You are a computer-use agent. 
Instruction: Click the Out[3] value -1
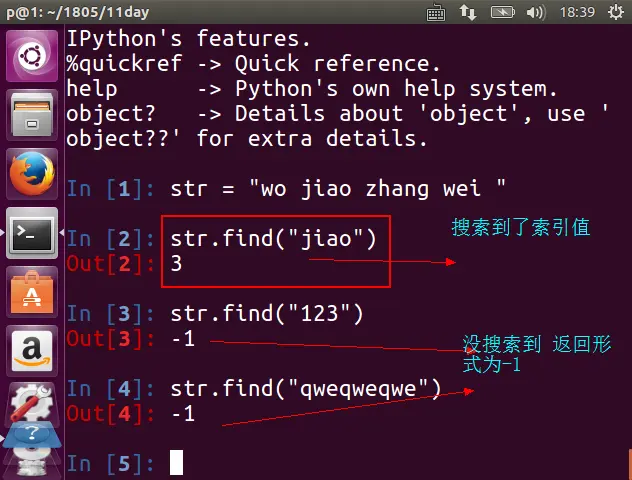click(183, 339)
